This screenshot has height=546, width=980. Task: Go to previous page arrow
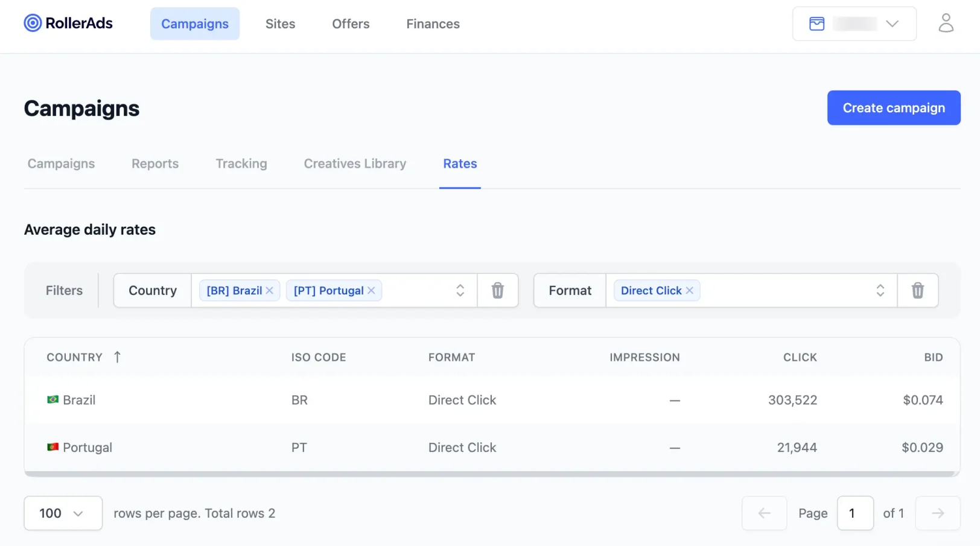(x=764, y=513)
